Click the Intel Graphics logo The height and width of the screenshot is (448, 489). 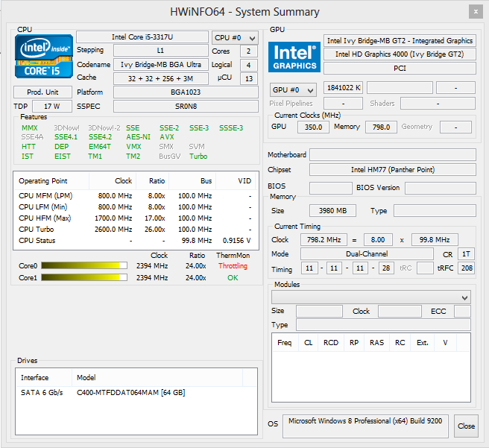(x=294, y=57)
